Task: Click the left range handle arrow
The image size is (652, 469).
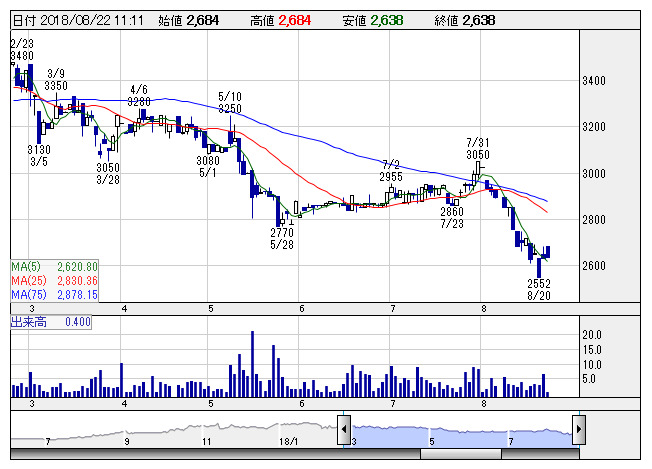Action: point(344,429)
